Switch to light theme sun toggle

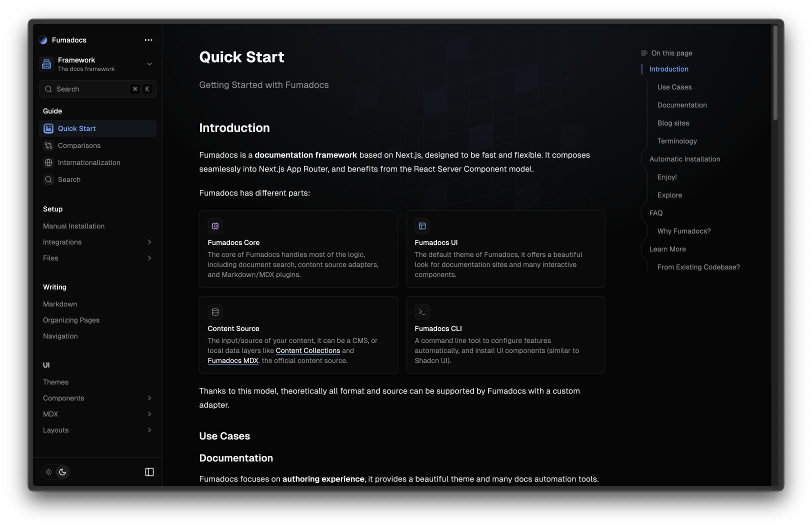[x=48, y=472]
